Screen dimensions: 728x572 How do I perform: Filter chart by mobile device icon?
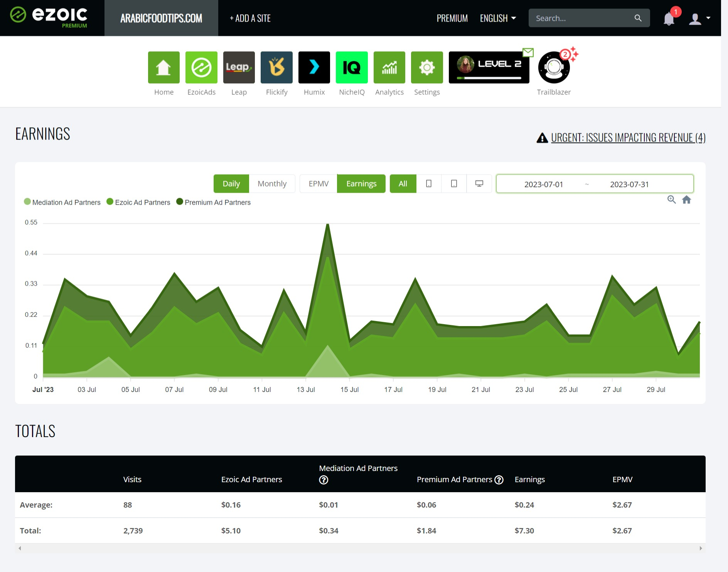point(429,183)
